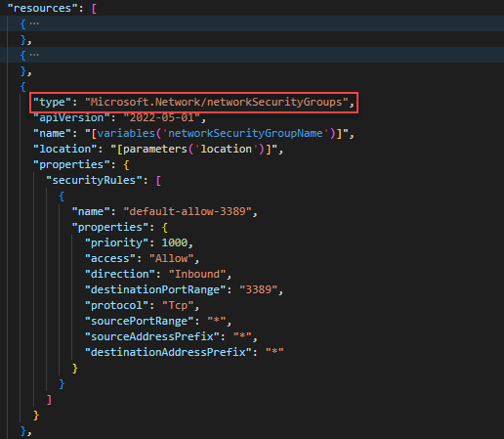Click the "destinationPortRange" key
504x439 pixels.
click(155, 289)
